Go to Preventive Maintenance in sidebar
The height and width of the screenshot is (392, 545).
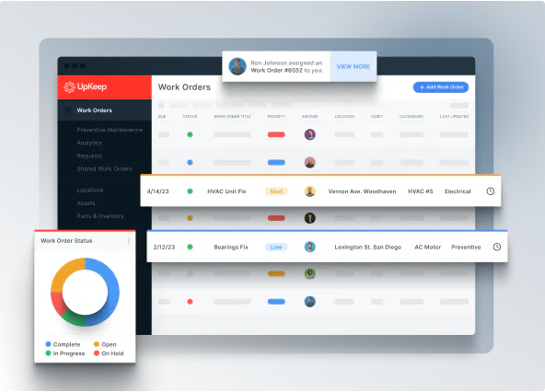pyautogui.click(x=110, y=130)
